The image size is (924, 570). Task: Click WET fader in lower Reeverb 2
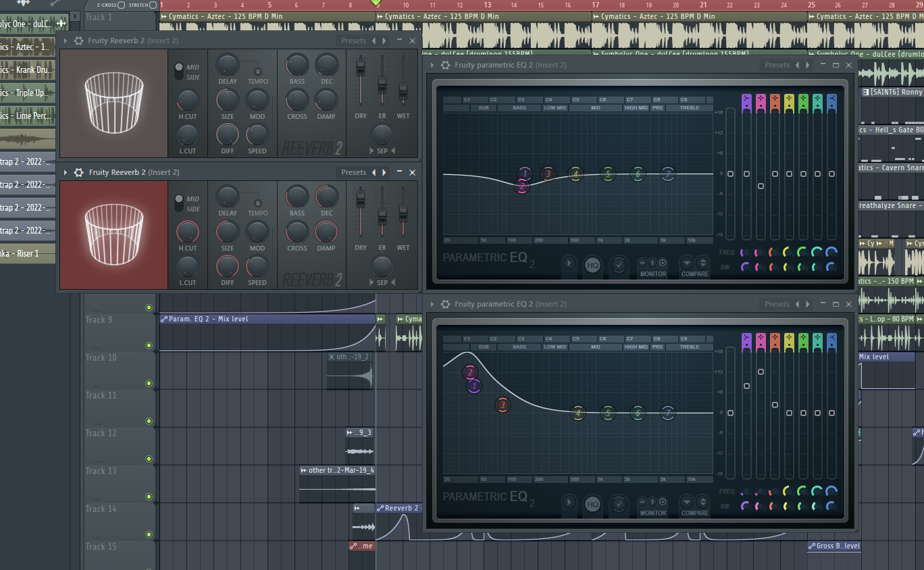point(403,213)
